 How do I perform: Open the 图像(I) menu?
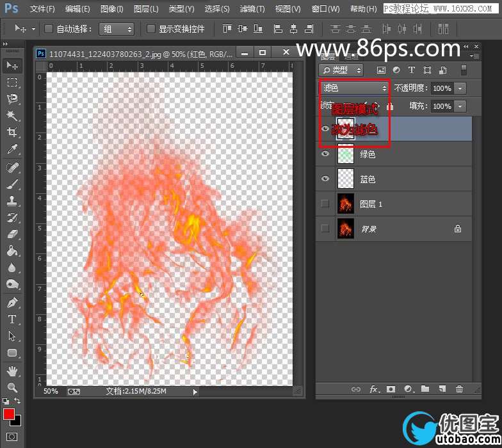point(111,9)
